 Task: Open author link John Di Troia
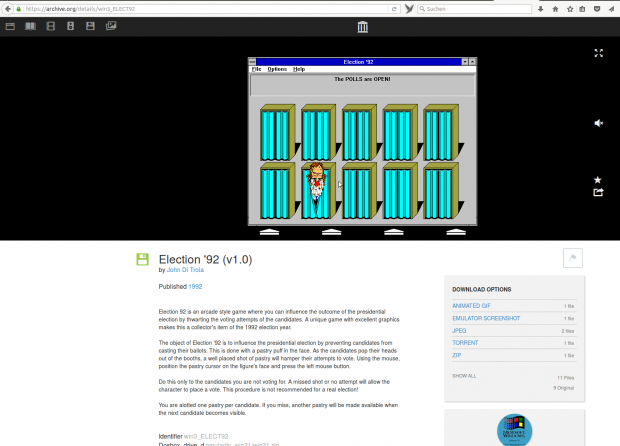(188, 270)
